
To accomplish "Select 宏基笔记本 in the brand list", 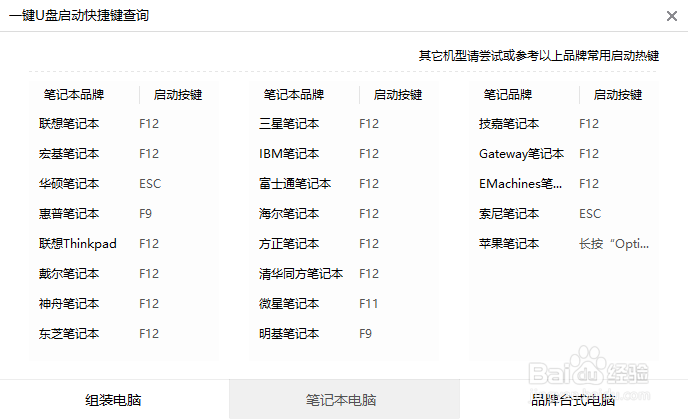I will (69, 154).
